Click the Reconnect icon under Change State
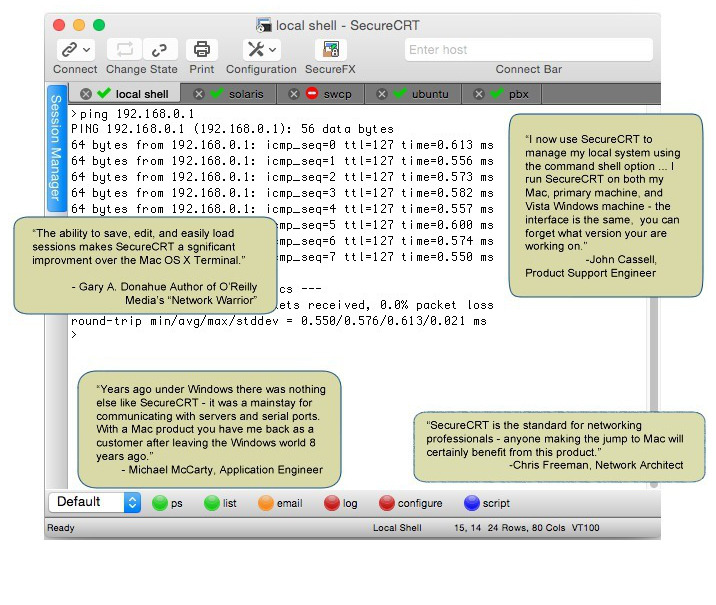This screenshot has width=716, height=605. (125, 49)
